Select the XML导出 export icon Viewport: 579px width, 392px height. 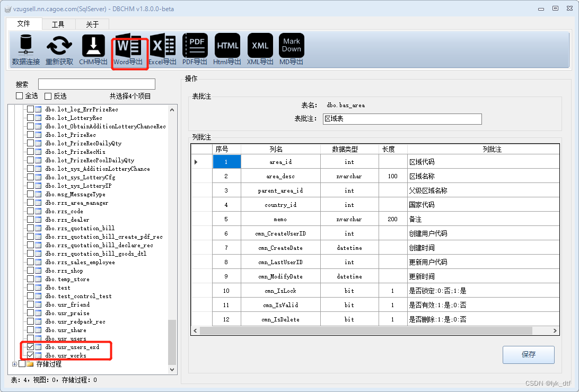pos(259,49)
